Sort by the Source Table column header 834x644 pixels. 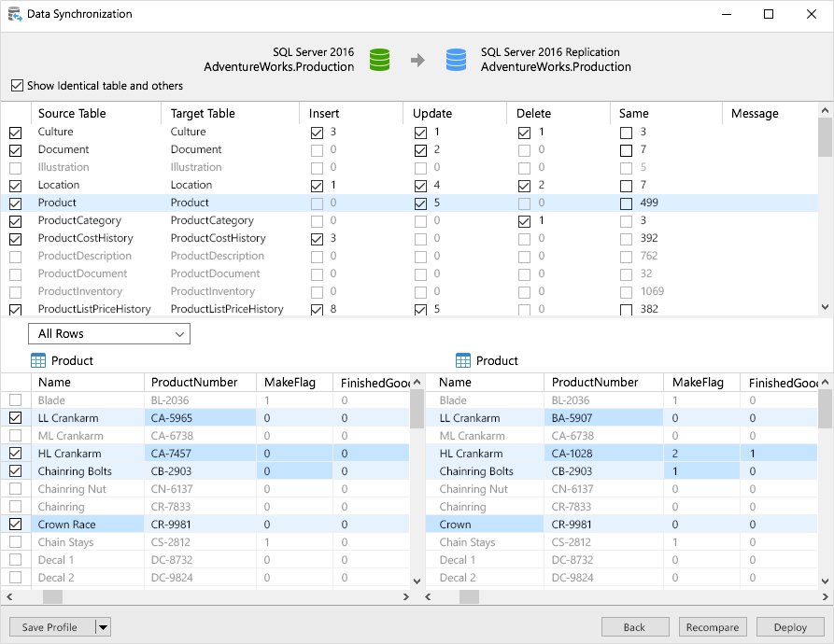(72, 114)
